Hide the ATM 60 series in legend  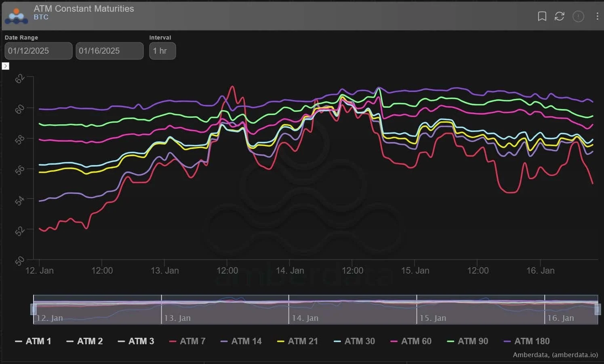pyautogui.click(x=411, y=341)
